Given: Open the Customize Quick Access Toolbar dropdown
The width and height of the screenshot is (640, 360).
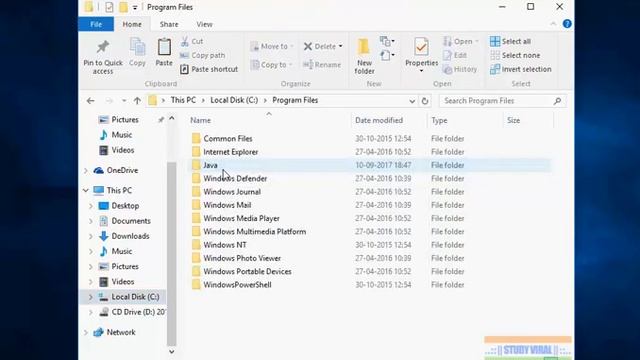Looking at the screenshot, I should (135, 7).
